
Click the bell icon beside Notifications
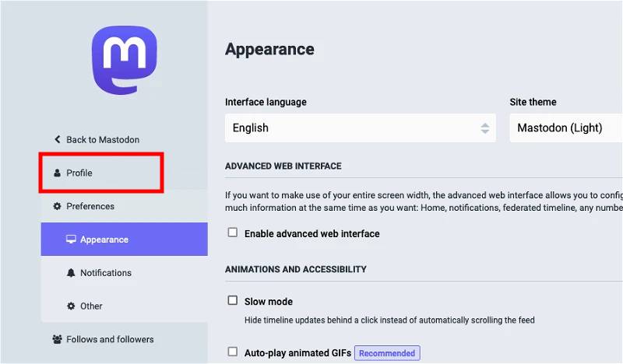[71, 273]
